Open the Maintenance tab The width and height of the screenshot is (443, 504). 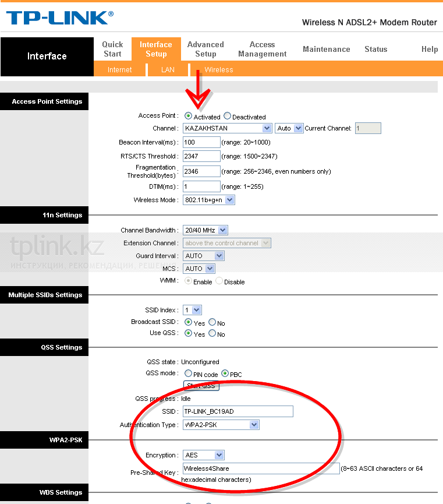(327, 49)
